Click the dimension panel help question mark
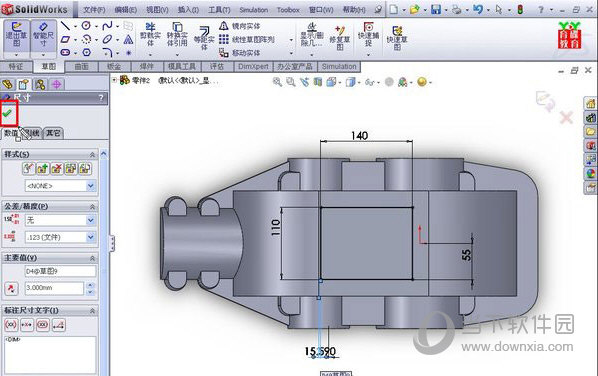 [x=101, y=98]
